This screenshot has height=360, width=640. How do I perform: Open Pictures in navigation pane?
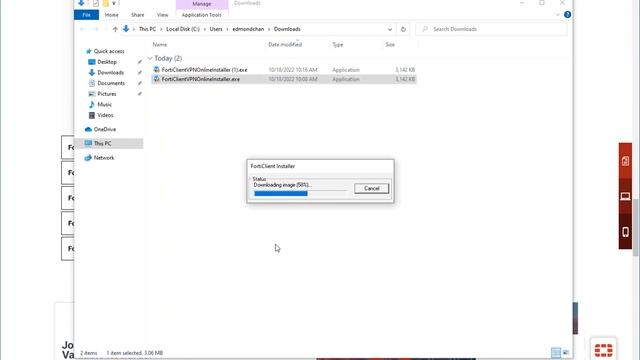pyautogui.click(x=107, y=93)
